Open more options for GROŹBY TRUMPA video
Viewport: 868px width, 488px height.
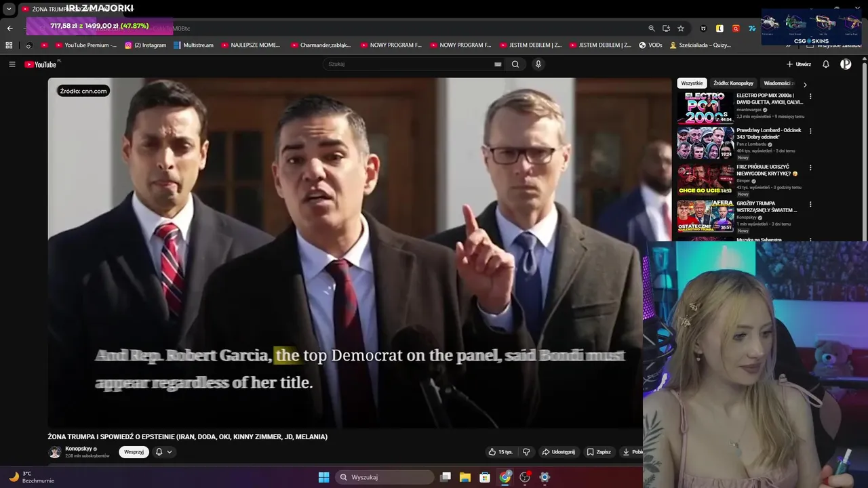pyautogui.click(x=810, y=204)
